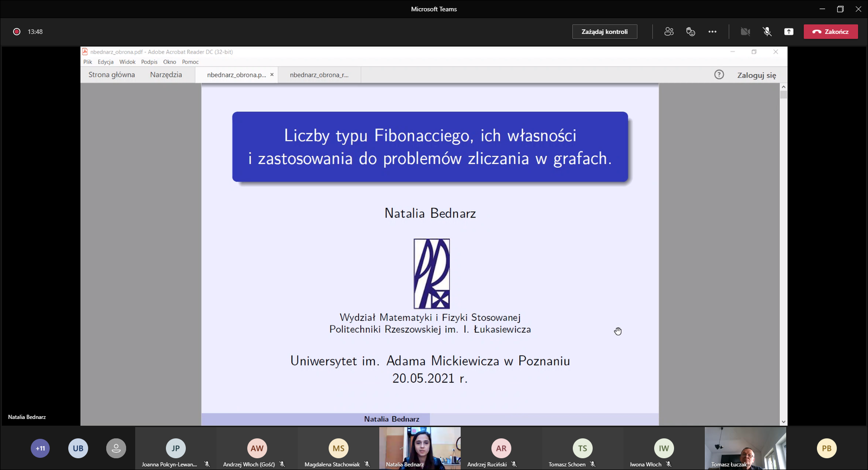This screenshot has width=868, height=470.
Task: Unmute the microphone
Action: [767, 31]
